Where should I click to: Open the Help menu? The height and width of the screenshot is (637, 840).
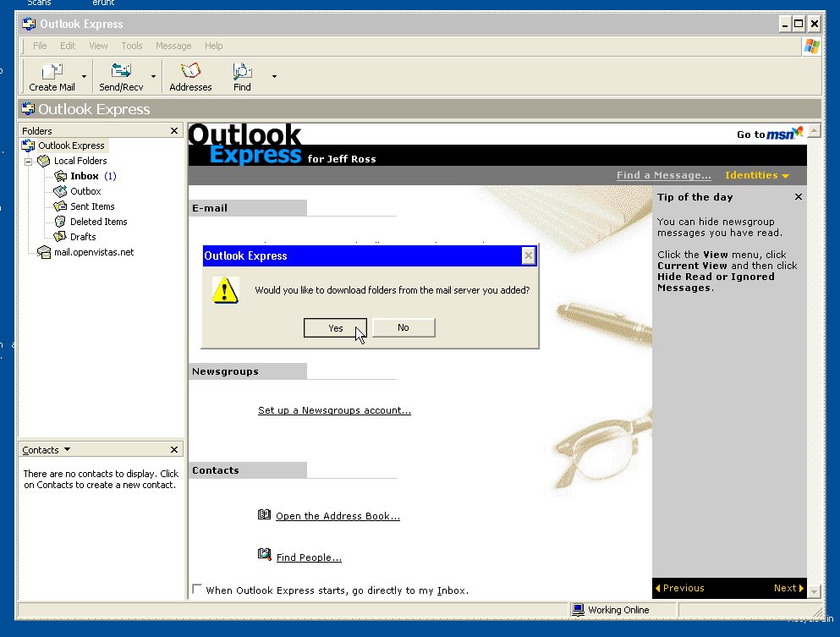[x=213, y=46]
